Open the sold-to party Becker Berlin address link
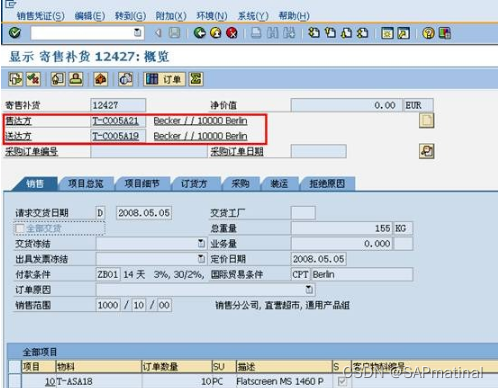The height and width of the screenshot is (388, 498). 200,121
